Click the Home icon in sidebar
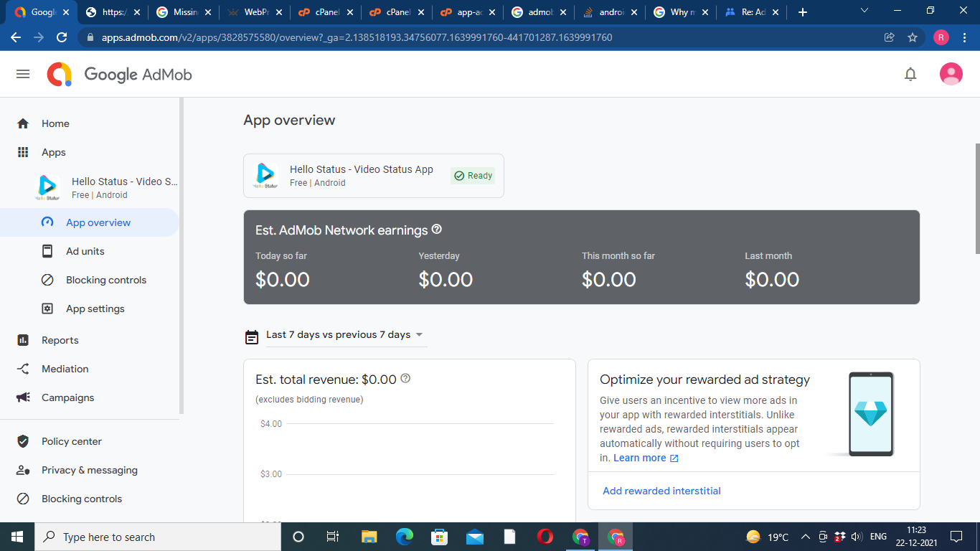Viewport: 980px width, 551px height. (x=23, y=123)
